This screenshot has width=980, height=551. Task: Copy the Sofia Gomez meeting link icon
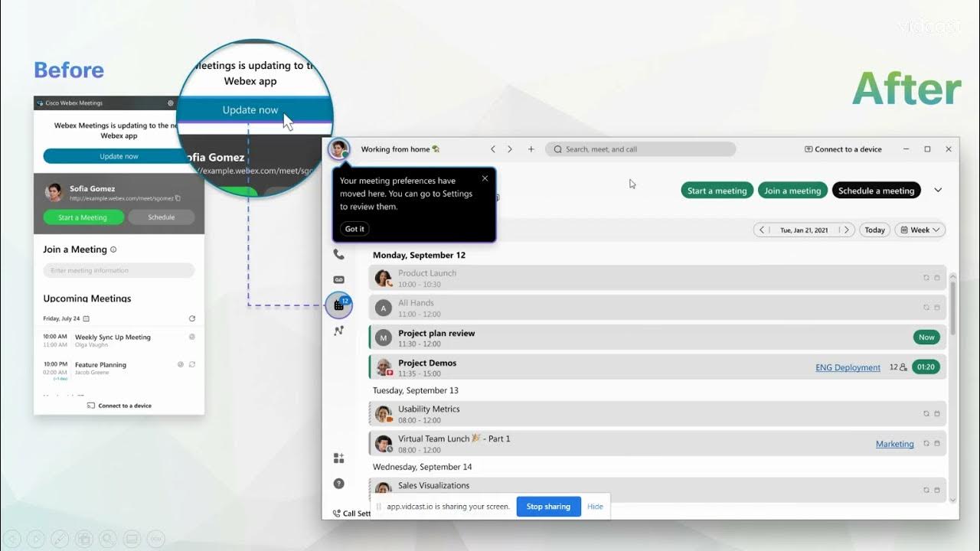point(178,198)
